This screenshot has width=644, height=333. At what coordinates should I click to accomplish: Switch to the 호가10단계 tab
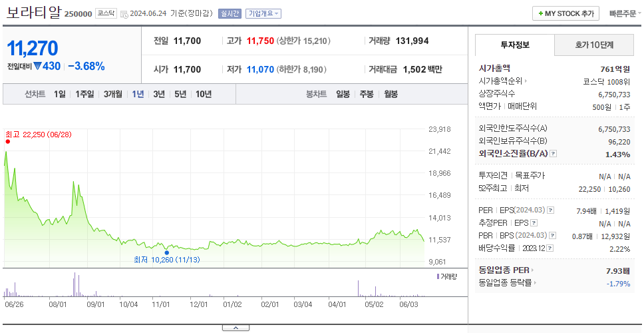coord(594,45)
